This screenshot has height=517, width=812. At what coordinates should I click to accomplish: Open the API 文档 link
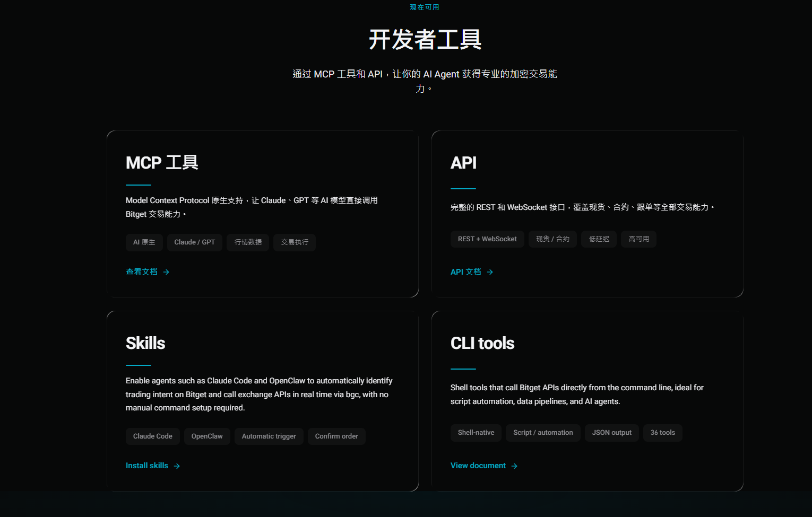click(x=465, y=272)
